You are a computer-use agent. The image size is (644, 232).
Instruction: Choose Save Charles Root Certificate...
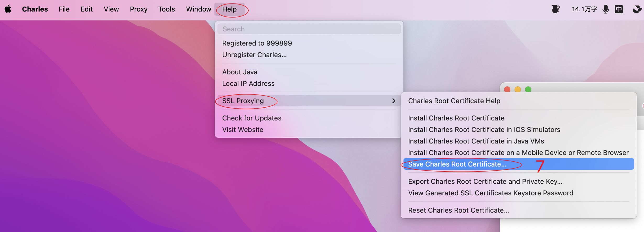[519, 164]
